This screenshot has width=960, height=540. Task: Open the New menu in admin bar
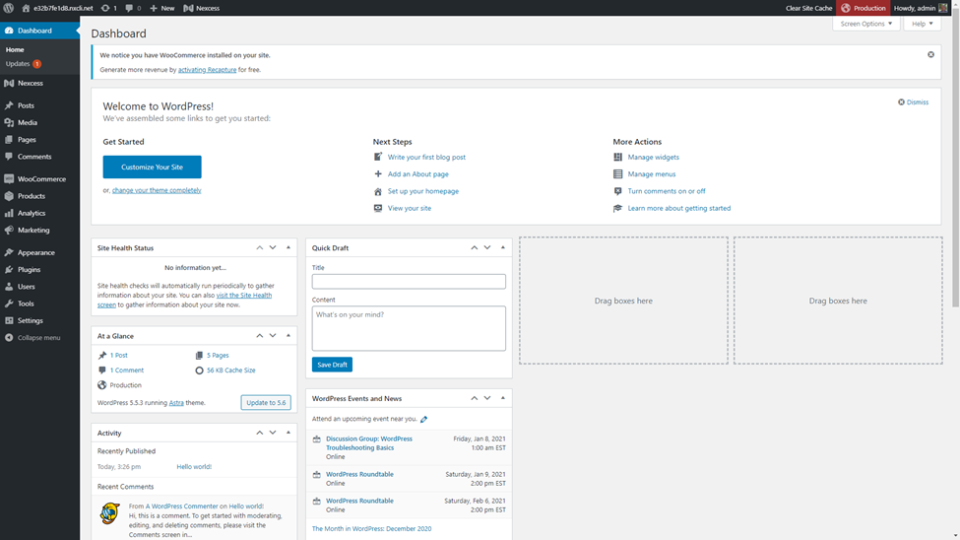[x=162, y=8]
